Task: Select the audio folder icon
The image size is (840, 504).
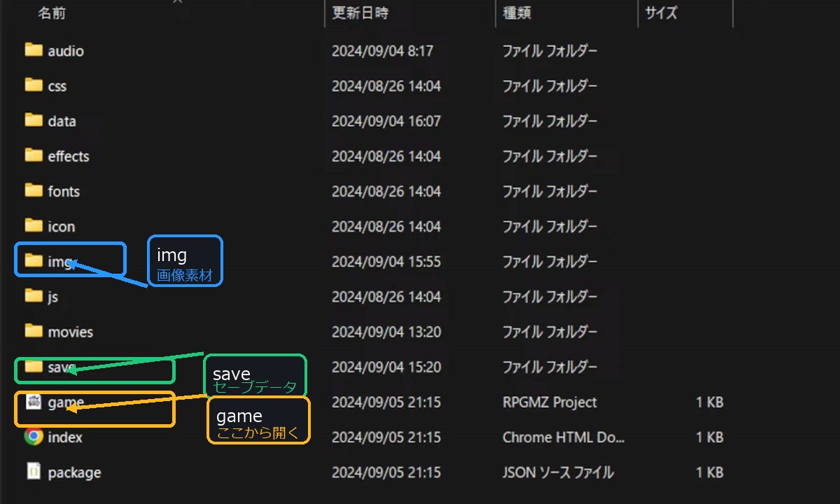Action: 34,50
